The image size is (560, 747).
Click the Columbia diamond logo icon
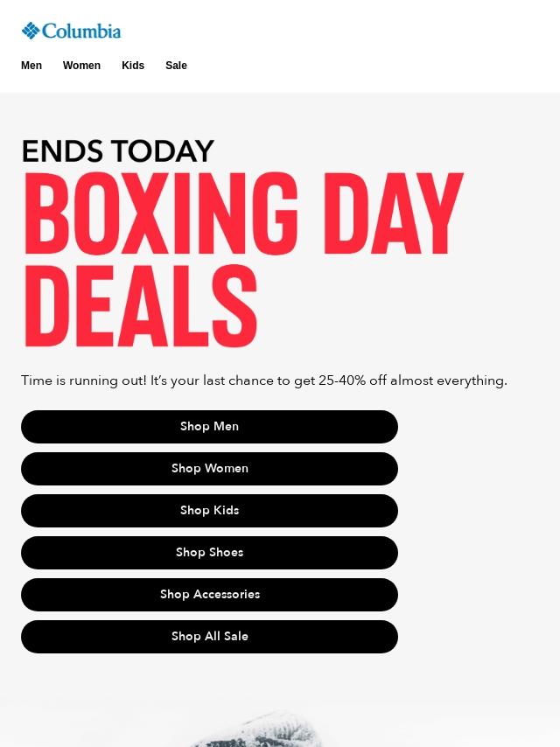click(31, 31)
